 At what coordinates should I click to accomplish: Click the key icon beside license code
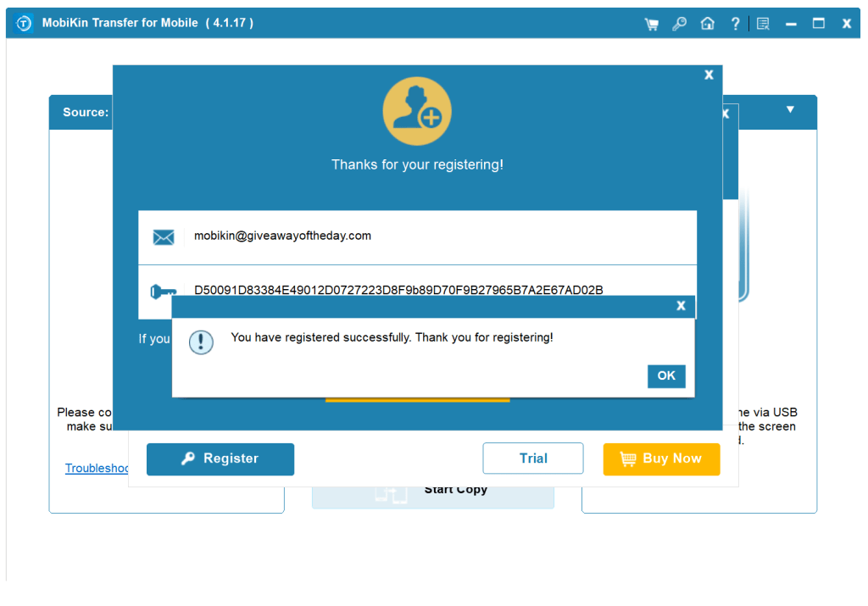point(161,291)
